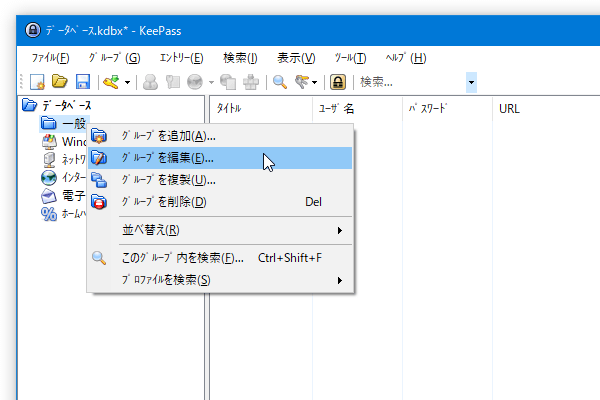Image resolution: width=600 pixels, height=400 pixels.
Task: Click the Find magnifier toolbar icon
Action: click(280, 82)
